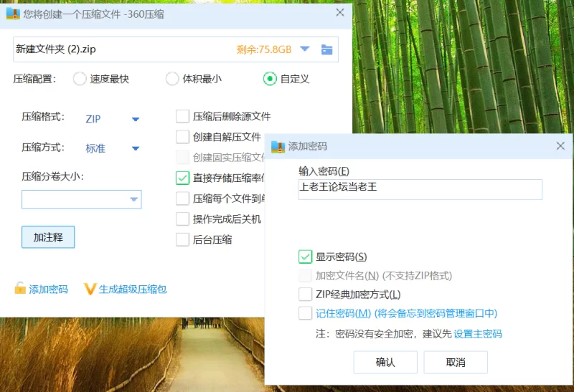
Task: Expand the compression method dropdown
Action: pyautogui.click(x=135, y=148)
